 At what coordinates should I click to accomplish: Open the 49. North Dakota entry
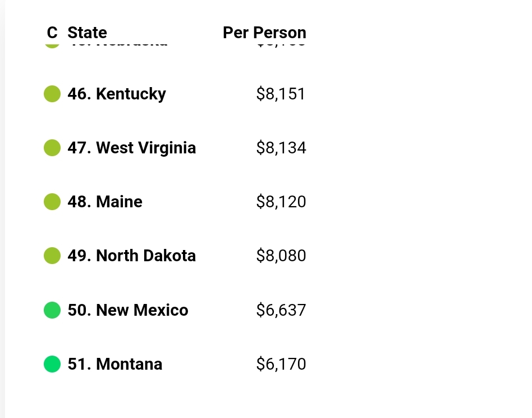(132, 256)
